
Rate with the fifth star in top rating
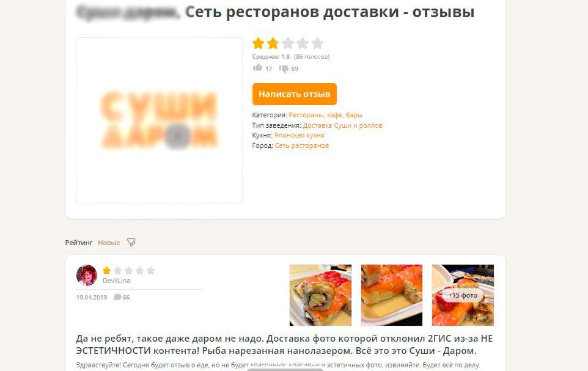tap(317, 43)
